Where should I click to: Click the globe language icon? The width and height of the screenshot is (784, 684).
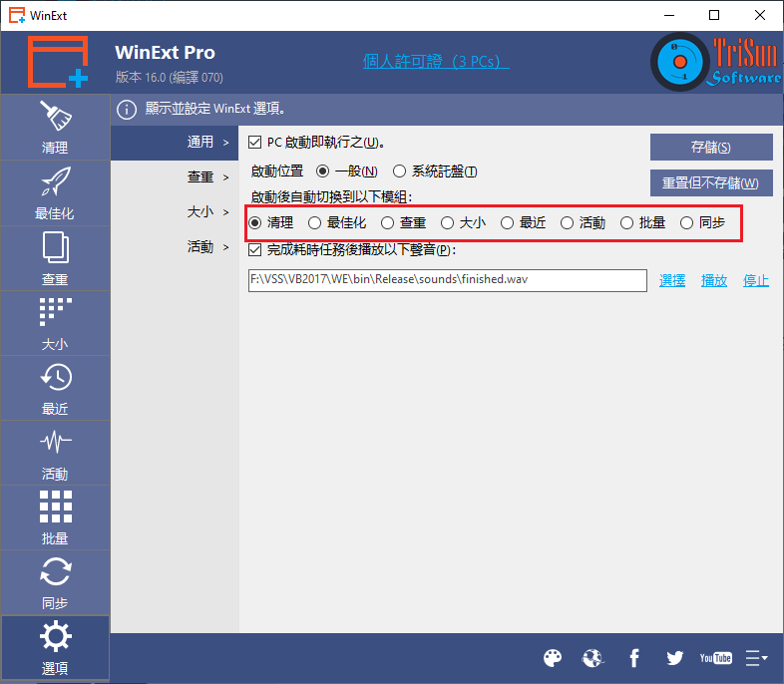coord(593,658)
